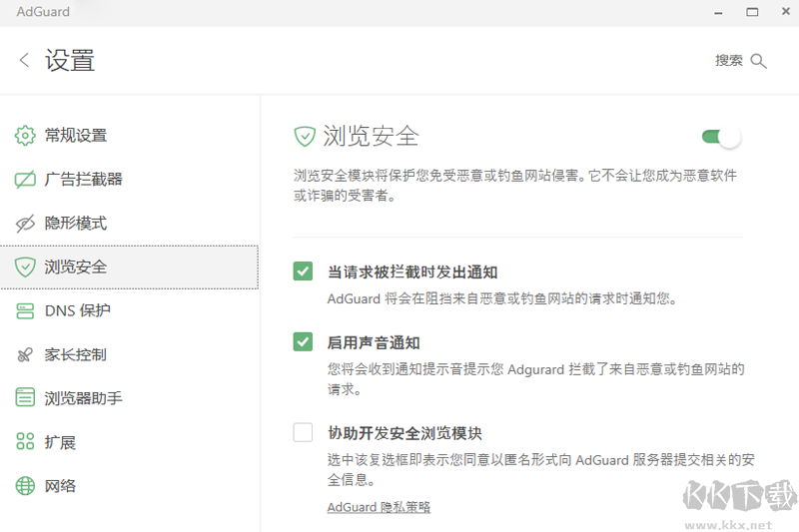The width and height of the screenshot is (799, 532).
Task: Click the 广告拦截器 crossed-box icon
Action: click(x=25, y=180)
